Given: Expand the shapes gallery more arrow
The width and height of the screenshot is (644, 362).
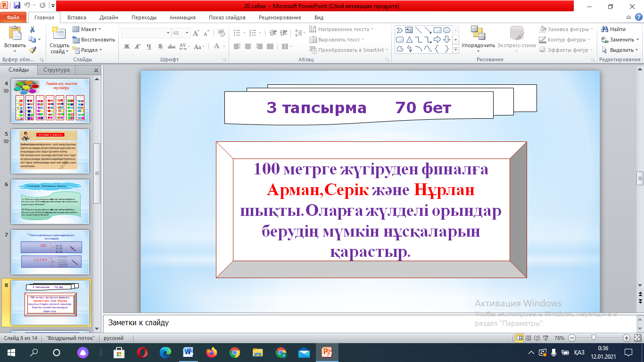Looking at the screenshot, I should 456,49.
